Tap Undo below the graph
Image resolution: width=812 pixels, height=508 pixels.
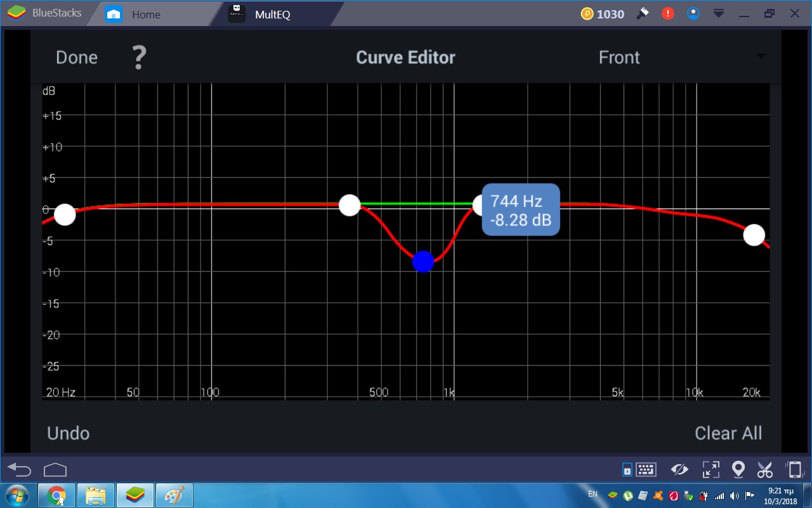coord(69,433)
